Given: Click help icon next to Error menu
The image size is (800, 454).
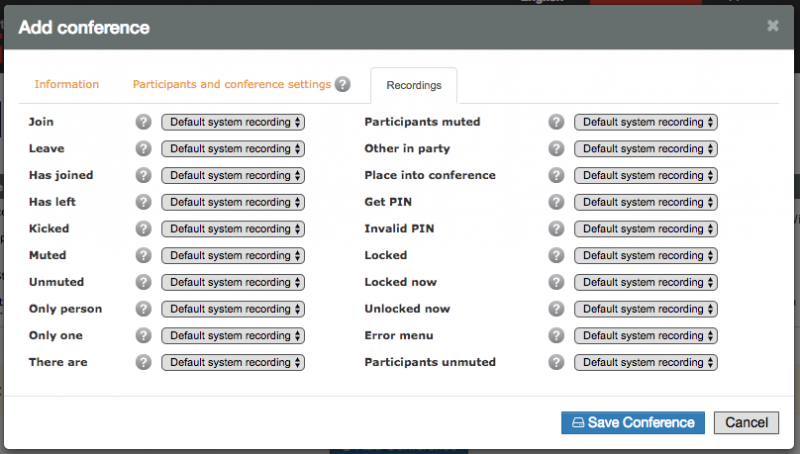Looking at the screenshot, I should [556, 335].
